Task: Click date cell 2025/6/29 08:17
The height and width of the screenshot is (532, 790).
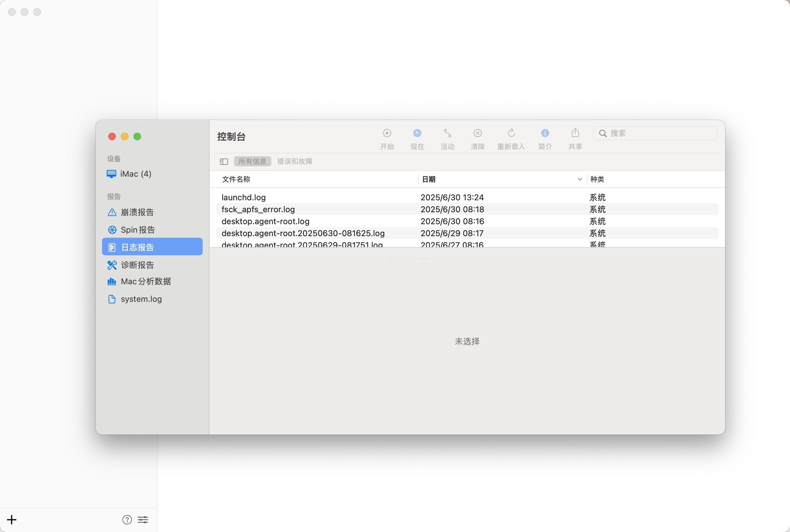Action: click(452, 233)
